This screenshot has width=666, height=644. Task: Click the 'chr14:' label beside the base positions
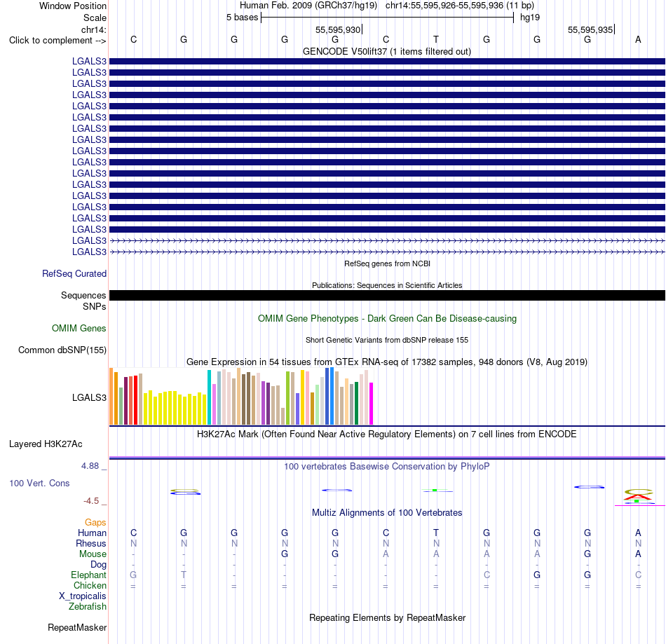tap(93, 29)
